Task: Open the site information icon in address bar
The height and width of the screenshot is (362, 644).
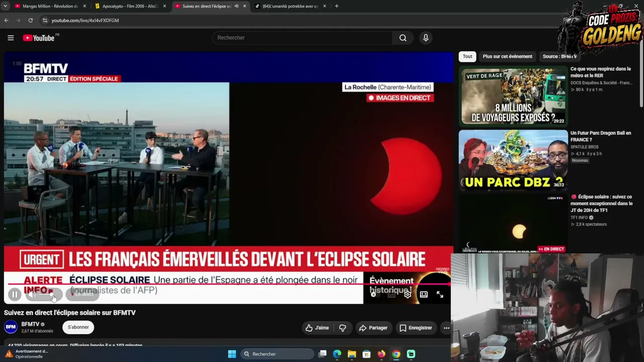Action: [x=45, y=20]
